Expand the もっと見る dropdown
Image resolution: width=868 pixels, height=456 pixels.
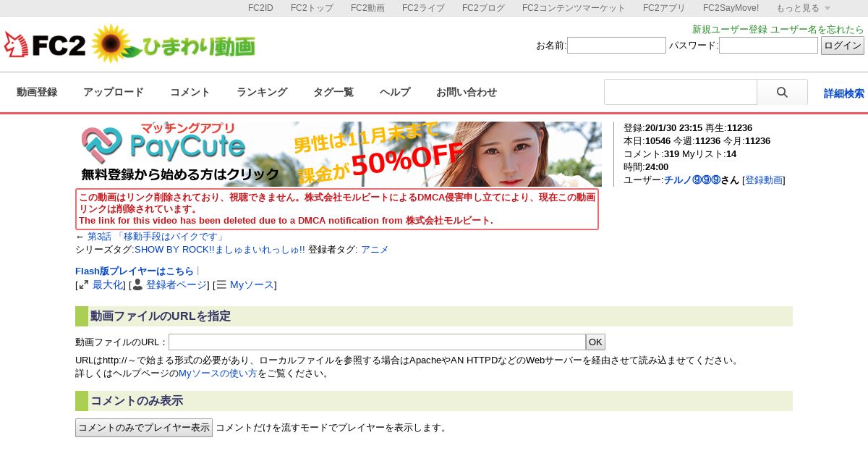803,8
